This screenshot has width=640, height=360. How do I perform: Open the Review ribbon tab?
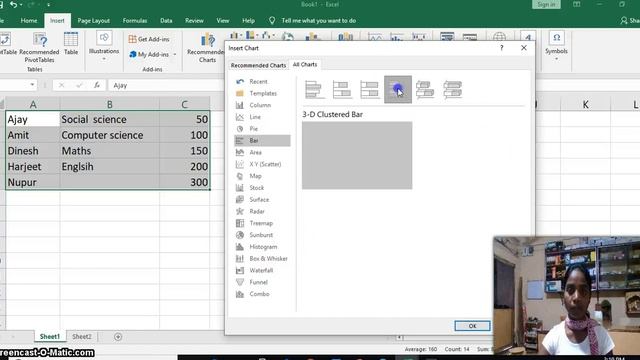[194, 20]
